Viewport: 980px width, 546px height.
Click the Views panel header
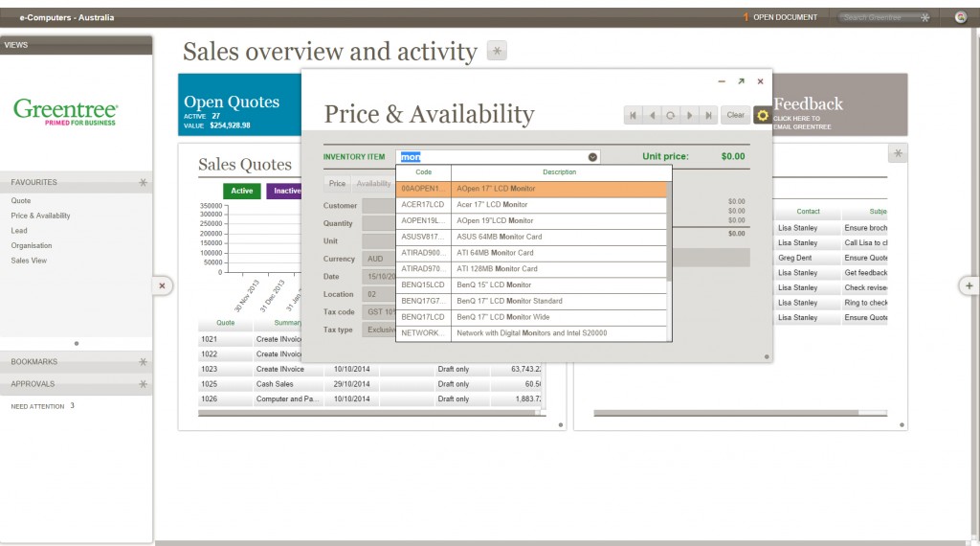[76, 45]
